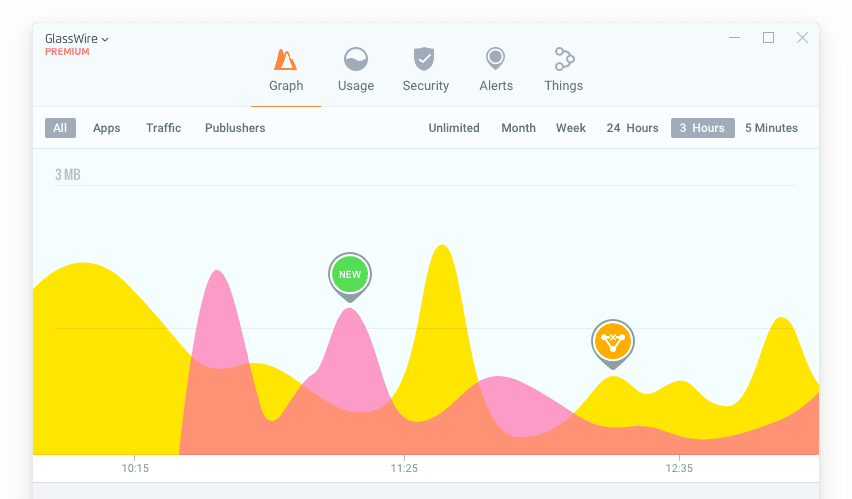Open the Graph view icon
The width and height of the screenshot is (852, 499).
pyautogui.click(x=285, y=60)
